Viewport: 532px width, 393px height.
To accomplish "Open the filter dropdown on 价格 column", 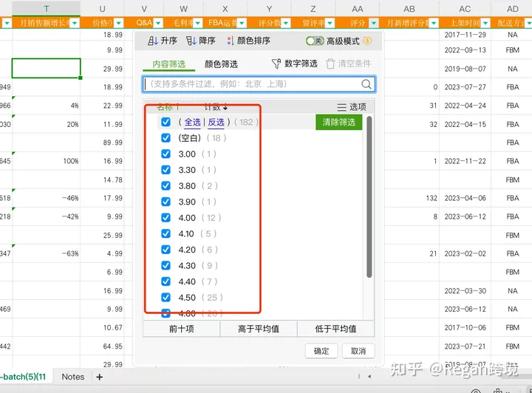I will (118, 23).
